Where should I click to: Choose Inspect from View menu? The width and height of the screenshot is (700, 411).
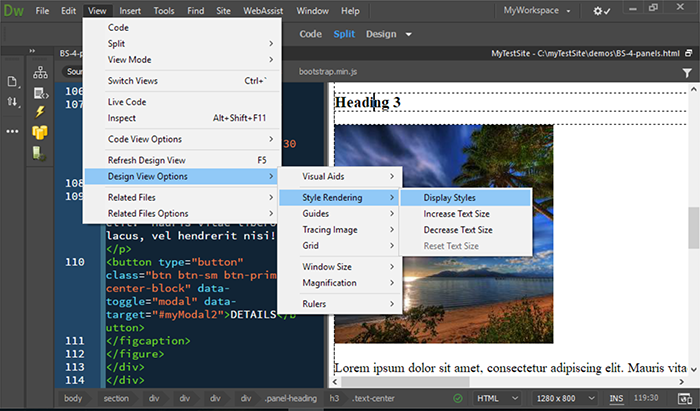(182, 118)
